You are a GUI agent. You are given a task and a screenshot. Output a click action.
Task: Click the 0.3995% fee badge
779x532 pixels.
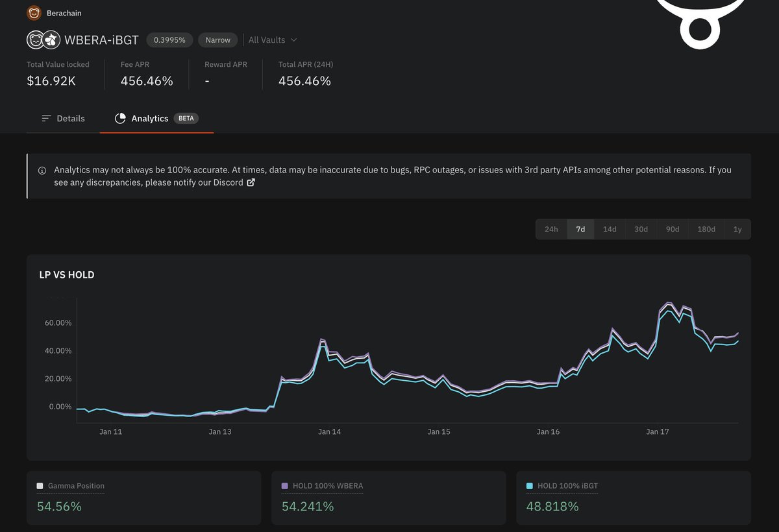169,40
